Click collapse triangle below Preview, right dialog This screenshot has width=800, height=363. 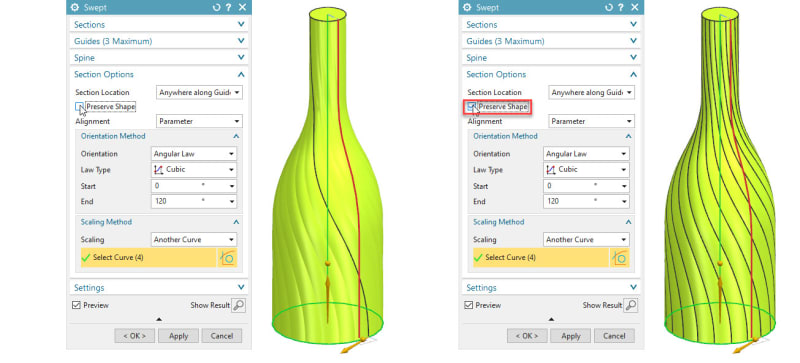click(551, 319)
